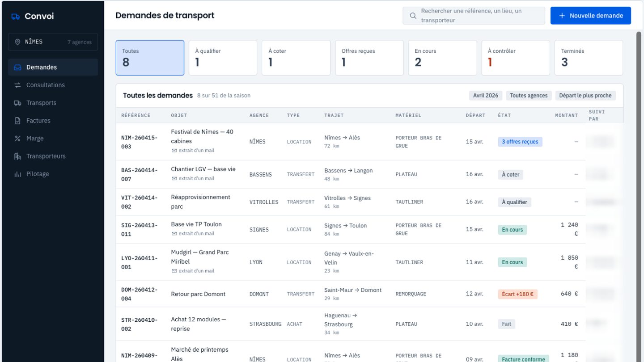644x362 pixels.
Task: Click the Transporteurs building icon
Action: [18, 156]
